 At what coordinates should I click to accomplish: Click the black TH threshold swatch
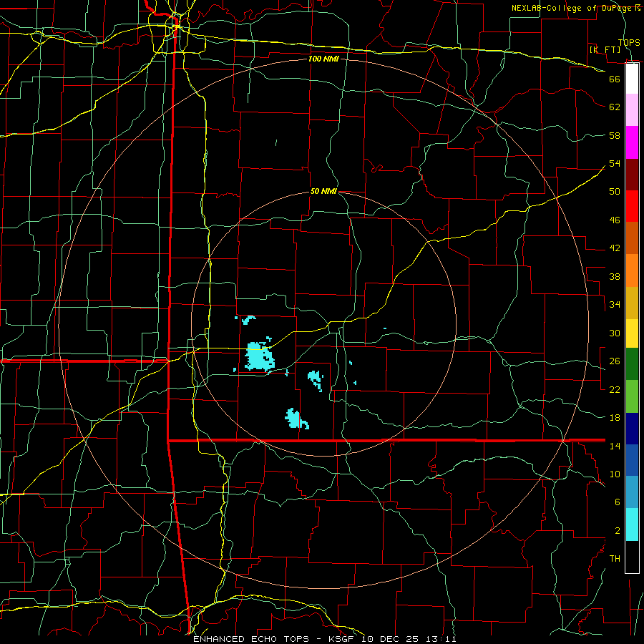click(632, 557)
